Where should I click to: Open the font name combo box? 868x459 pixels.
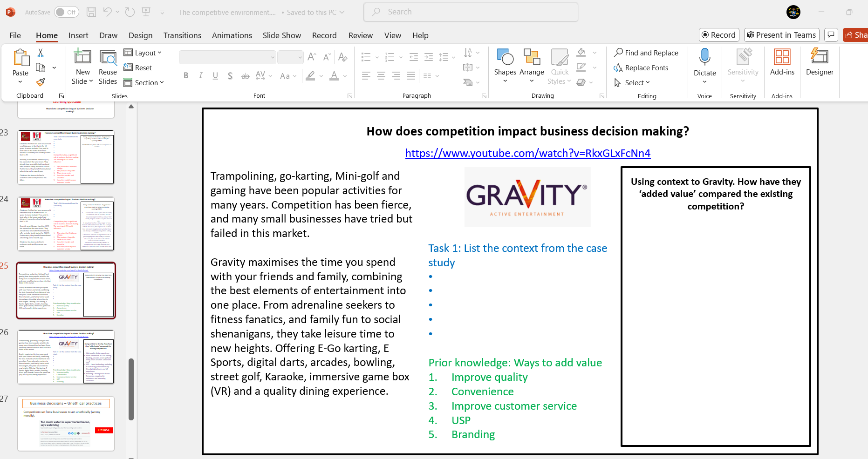[227, 57]
